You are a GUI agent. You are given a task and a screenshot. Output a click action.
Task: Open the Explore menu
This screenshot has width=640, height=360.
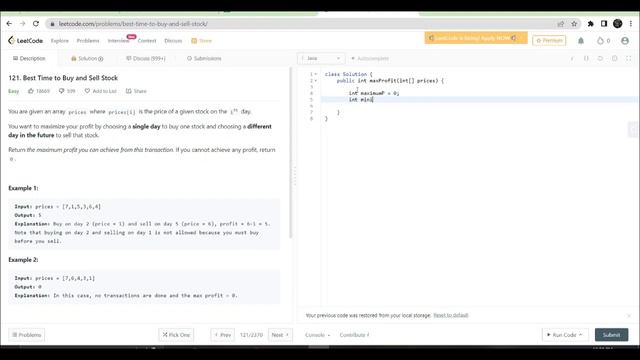coord(60,41)
